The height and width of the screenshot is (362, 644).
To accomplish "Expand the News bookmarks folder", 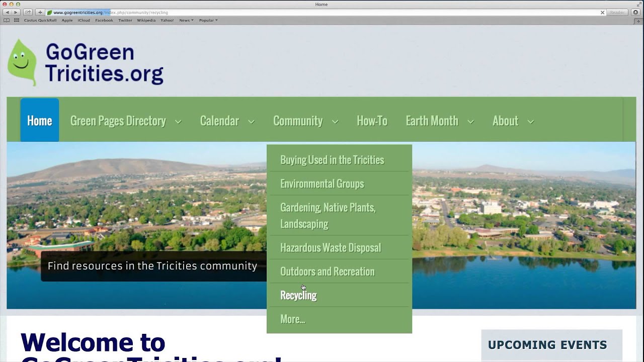I will tap(186, 20).
